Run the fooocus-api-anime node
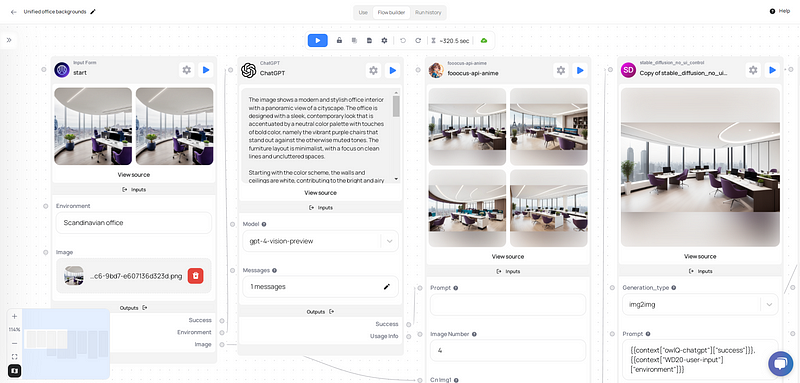The width and height of the screenshot is (800, 383). (580, 70)
